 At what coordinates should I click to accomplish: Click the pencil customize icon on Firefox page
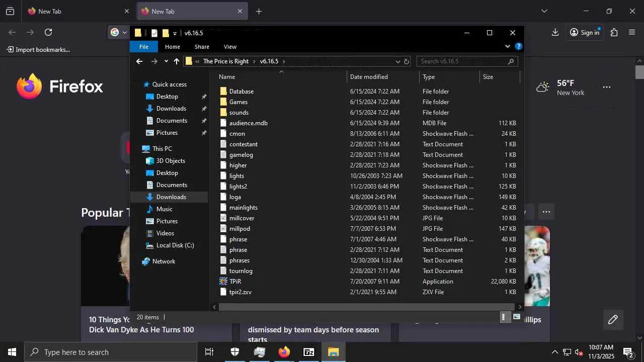click(613, 320)
